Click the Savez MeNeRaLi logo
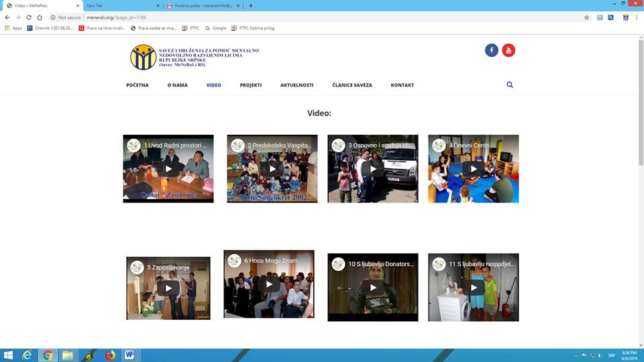This screenshot has width=644, height=362. [143, 57]
